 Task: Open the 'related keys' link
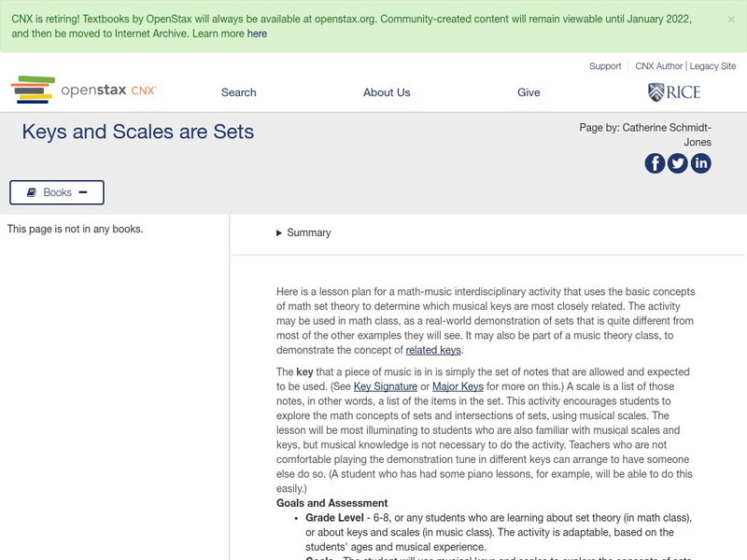(x=433, y=350)
